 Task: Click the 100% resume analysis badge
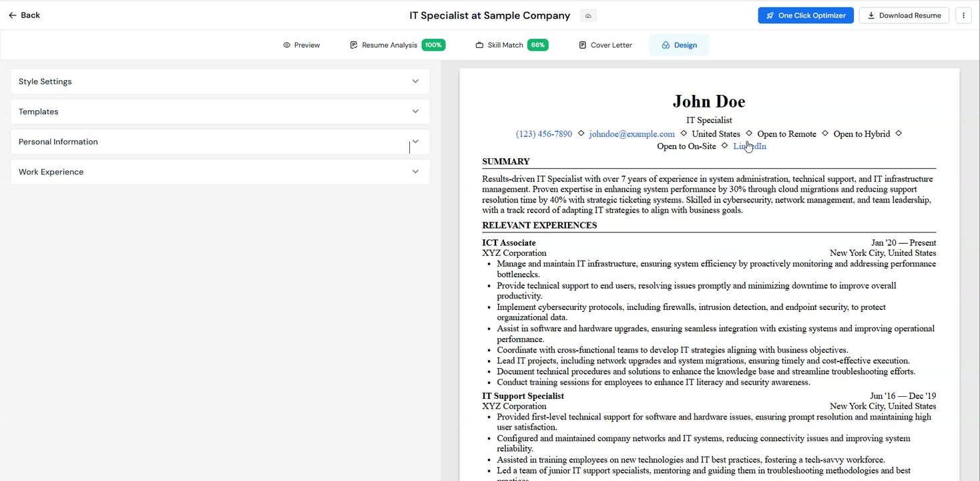pos(433,45)
